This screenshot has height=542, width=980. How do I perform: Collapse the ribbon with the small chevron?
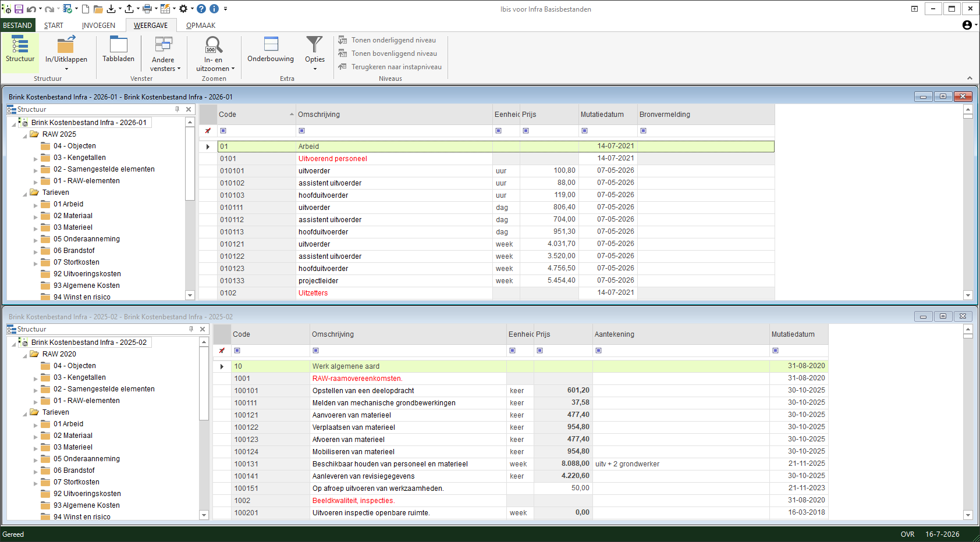(x=970, y=78)
